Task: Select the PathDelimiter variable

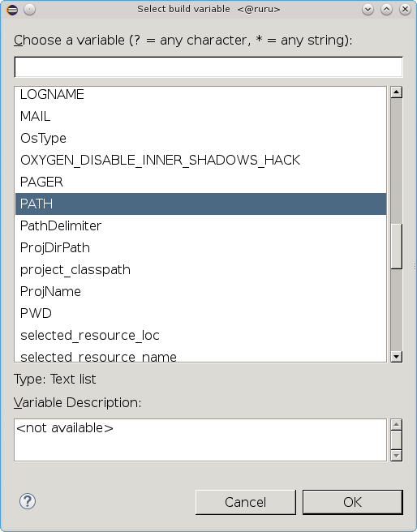Action: pyautogui.click(x=200, y=225)
